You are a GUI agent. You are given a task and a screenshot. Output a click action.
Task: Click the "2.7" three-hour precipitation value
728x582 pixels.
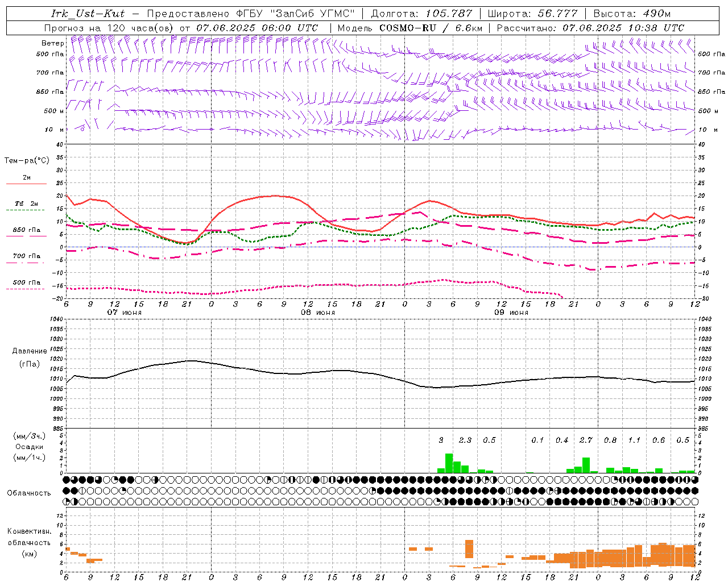(x=586, y=440)
